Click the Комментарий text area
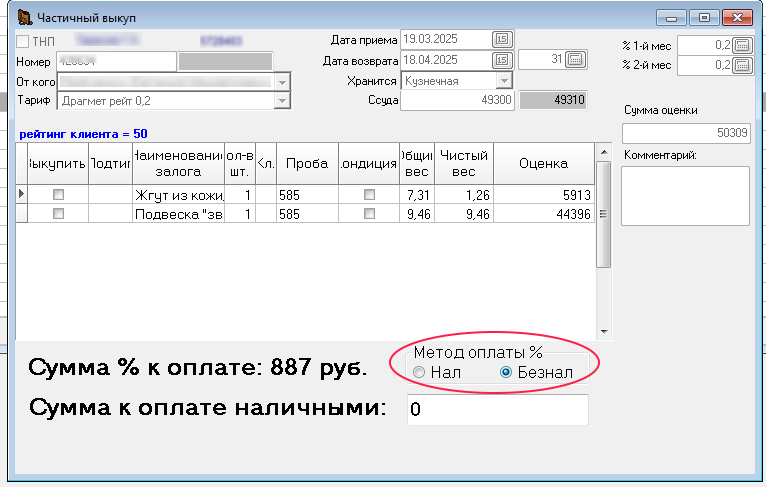Screen dimensions: 766x487 click(x=685, y=196)
